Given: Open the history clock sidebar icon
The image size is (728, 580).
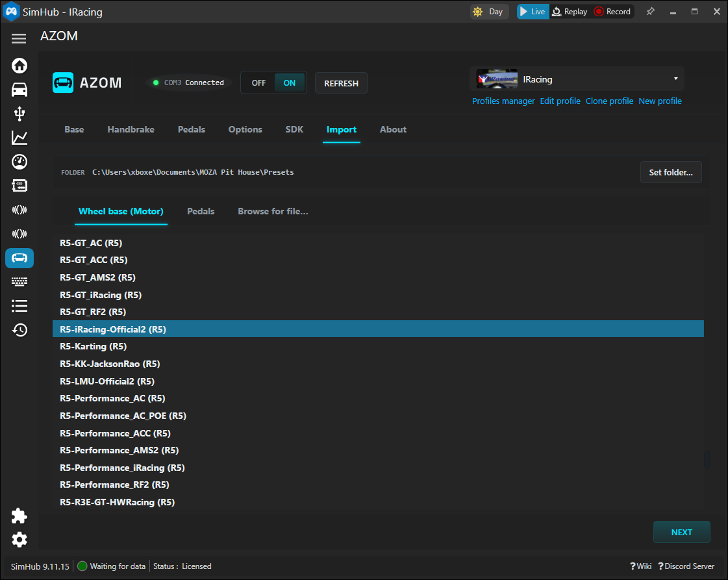Looking at the screenshot, I should point(19,330).
